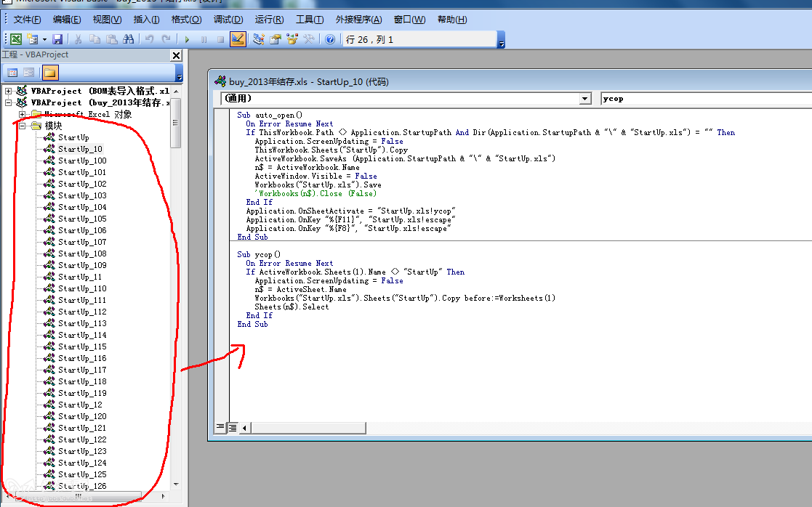Click the Break pause icon
The width and height of the screenshot is (812, 507).
(204, 39)
